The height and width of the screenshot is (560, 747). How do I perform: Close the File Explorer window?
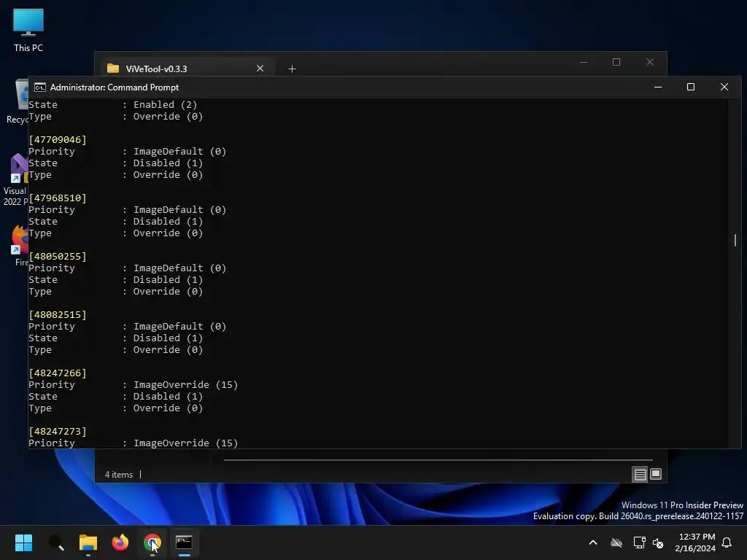pyautogui.click(x=650, y=63)
